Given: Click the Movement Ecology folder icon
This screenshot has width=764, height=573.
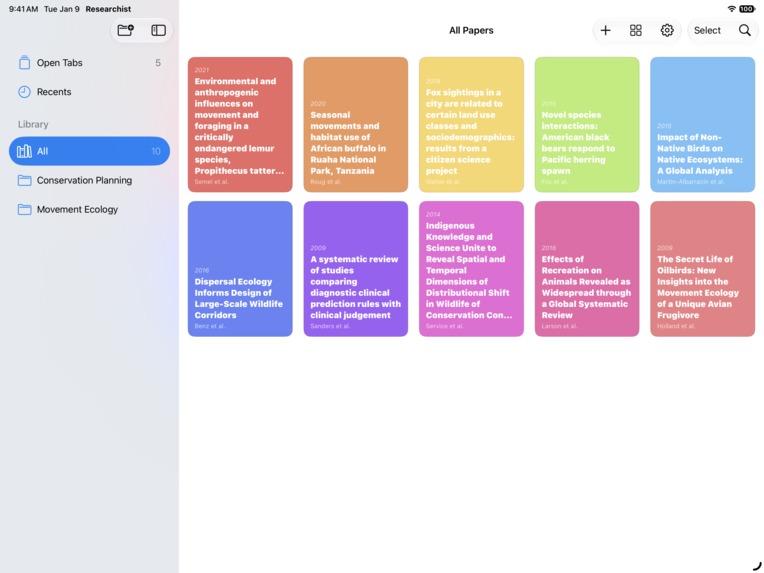Looking at the screenshot, I should (24, 210).
